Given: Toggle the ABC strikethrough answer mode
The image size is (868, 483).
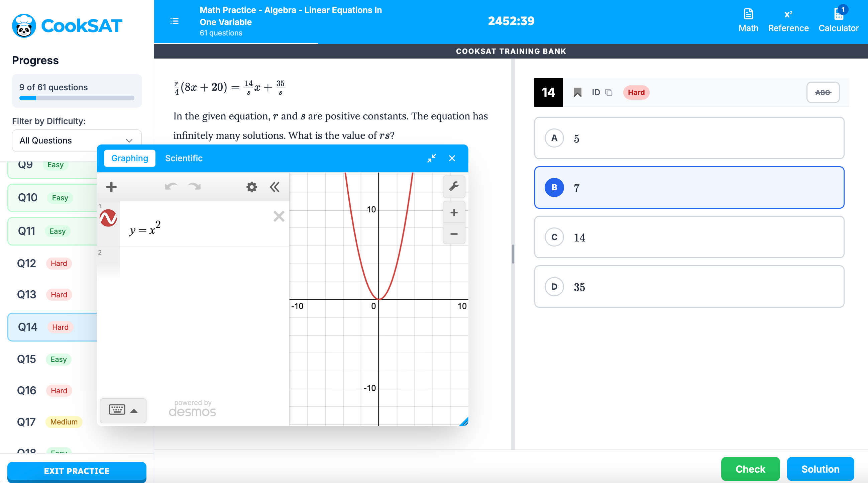Looking at the screenshot, I should (823, 92).
